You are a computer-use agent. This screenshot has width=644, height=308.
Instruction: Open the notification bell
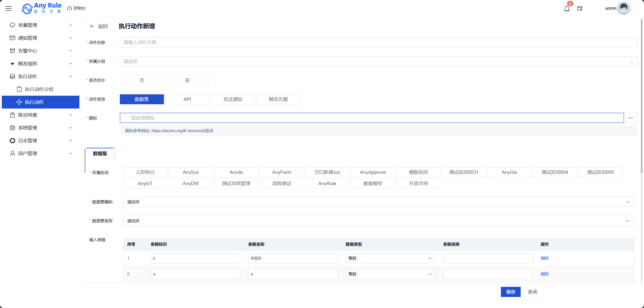point(567,9)
